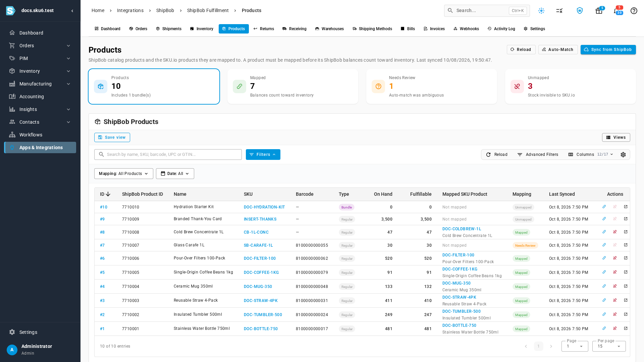Unlink mapping for Pour-Over Filters 100-Pack
Viewport: 644px width, 362px height.
click(615, 258)
